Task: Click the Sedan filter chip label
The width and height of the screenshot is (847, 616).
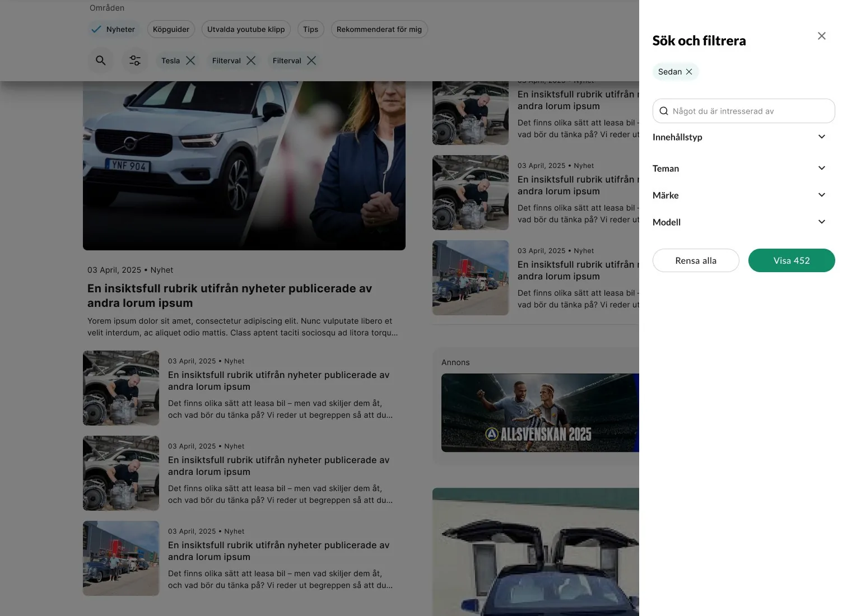Action: tap(670, 72)
